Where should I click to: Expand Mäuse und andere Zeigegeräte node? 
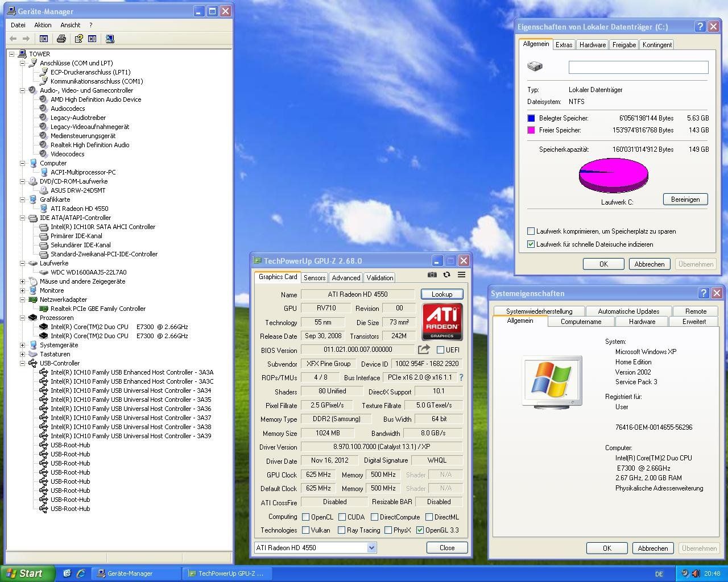coord(22,281)
